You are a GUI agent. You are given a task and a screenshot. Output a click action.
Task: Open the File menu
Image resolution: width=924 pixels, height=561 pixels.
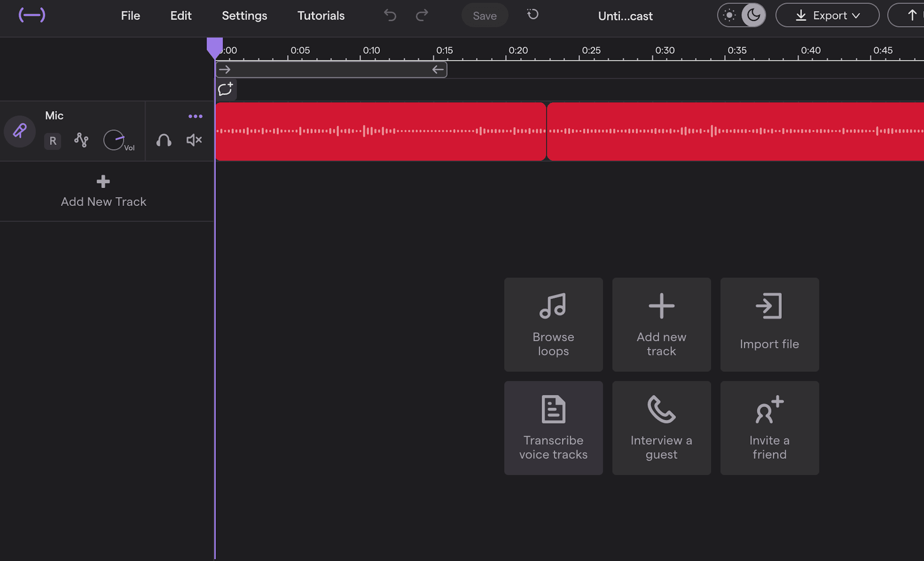click(130, 16)
